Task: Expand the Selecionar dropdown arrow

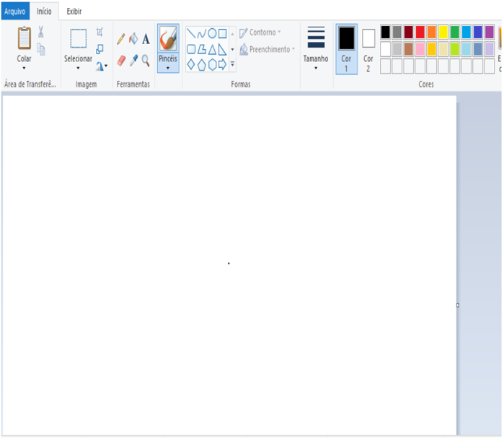Action: [78, 69]
